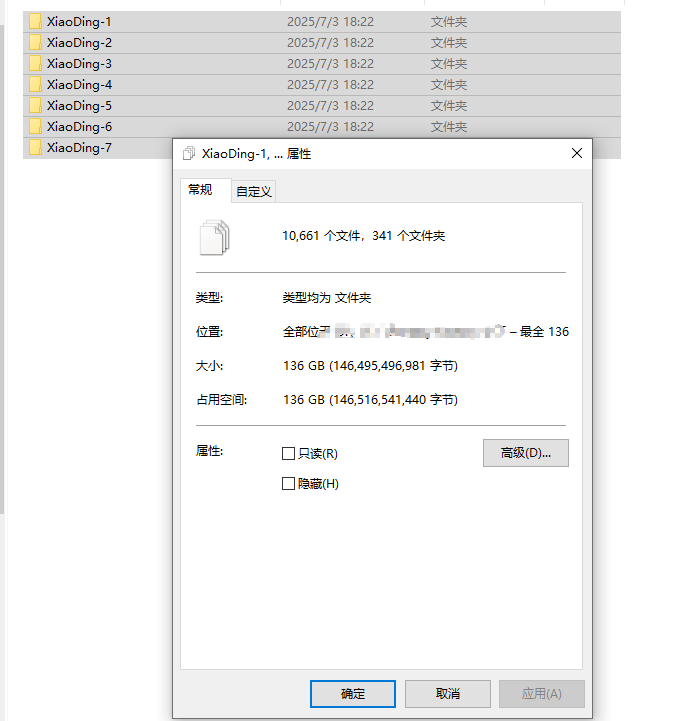Tick the 隐藏(H) hidden checkbox
Viewport: 673px width, 721px height.
288,484
